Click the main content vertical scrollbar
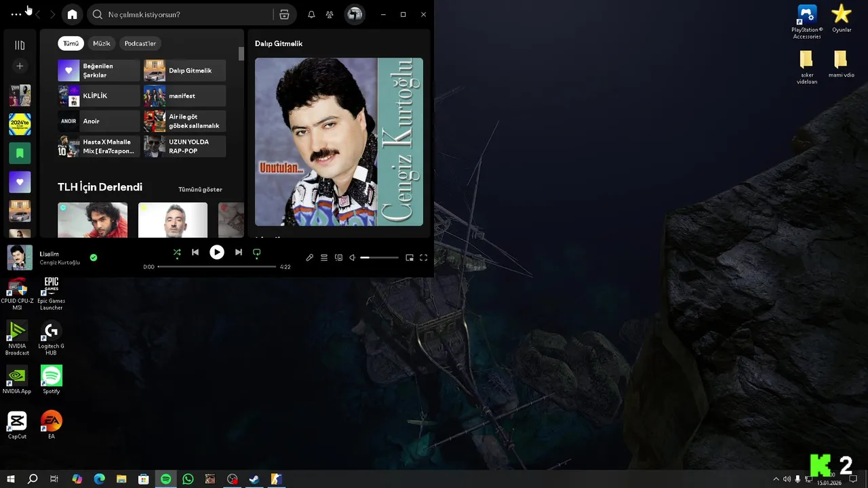Viewport: 868px width, 488px height. point(241,54)
